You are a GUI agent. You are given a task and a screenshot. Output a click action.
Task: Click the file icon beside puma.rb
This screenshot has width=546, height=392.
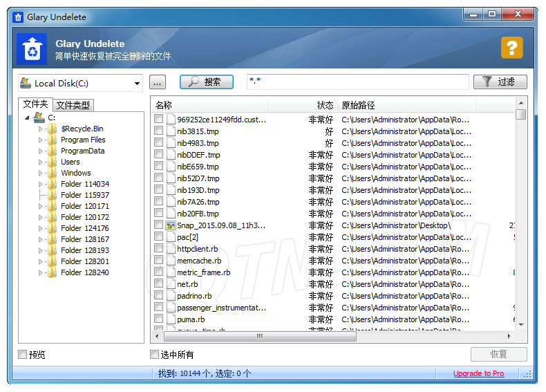tap(170, 319)
